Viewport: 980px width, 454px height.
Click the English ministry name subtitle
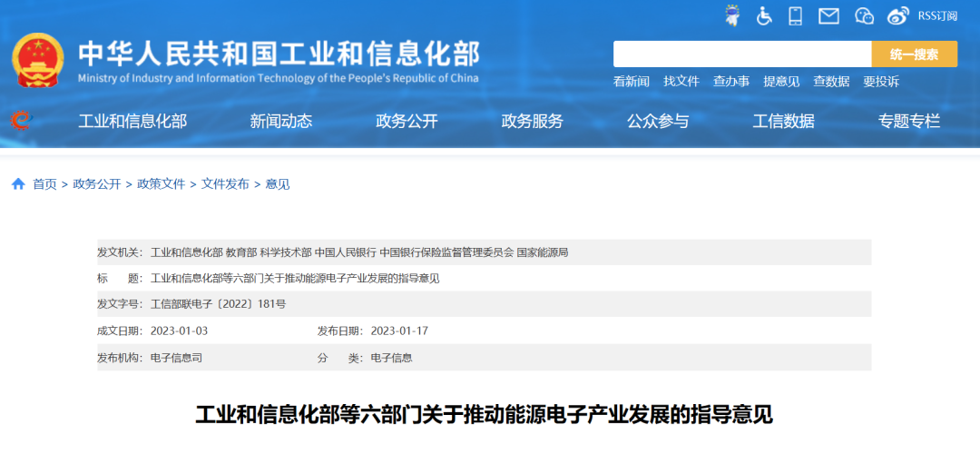click(279, 78)
